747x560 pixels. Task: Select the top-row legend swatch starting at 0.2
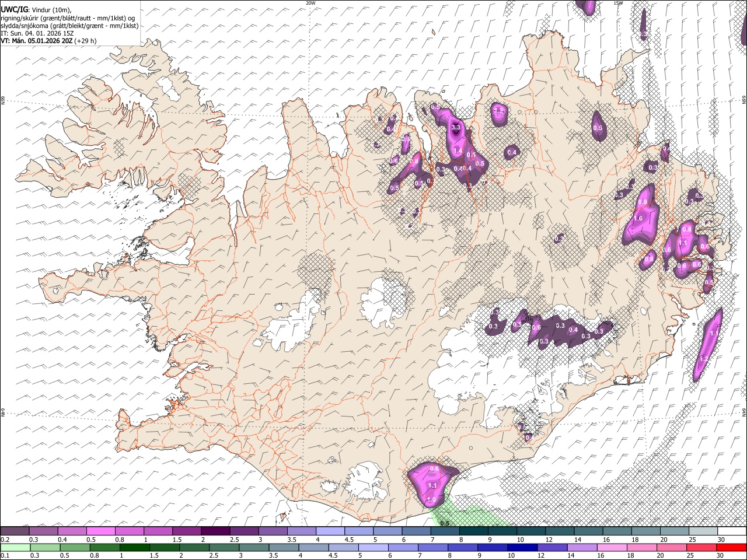click(15, 531)
